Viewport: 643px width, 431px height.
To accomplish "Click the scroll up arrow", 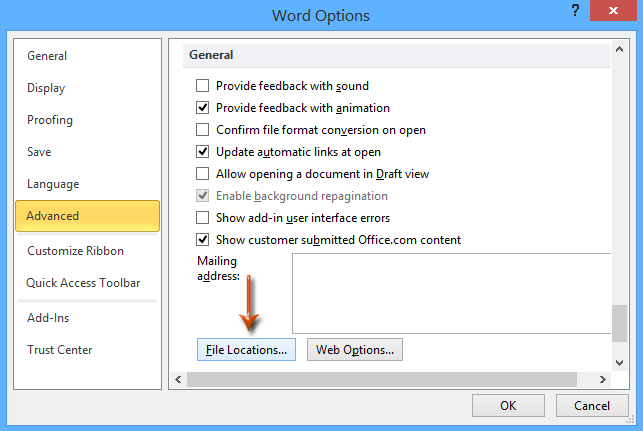I will [619, 49].
